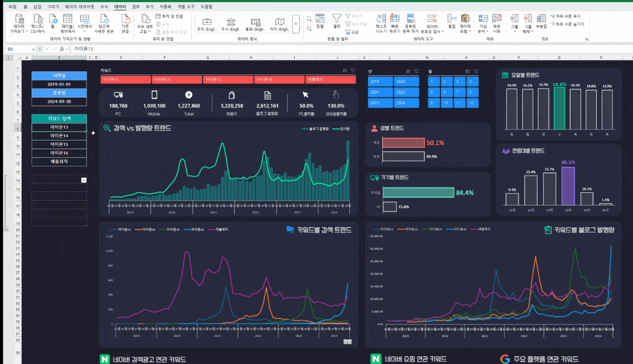Click the formula bar showing 아이폰13

pyautogui.click(x=273, y=49)
